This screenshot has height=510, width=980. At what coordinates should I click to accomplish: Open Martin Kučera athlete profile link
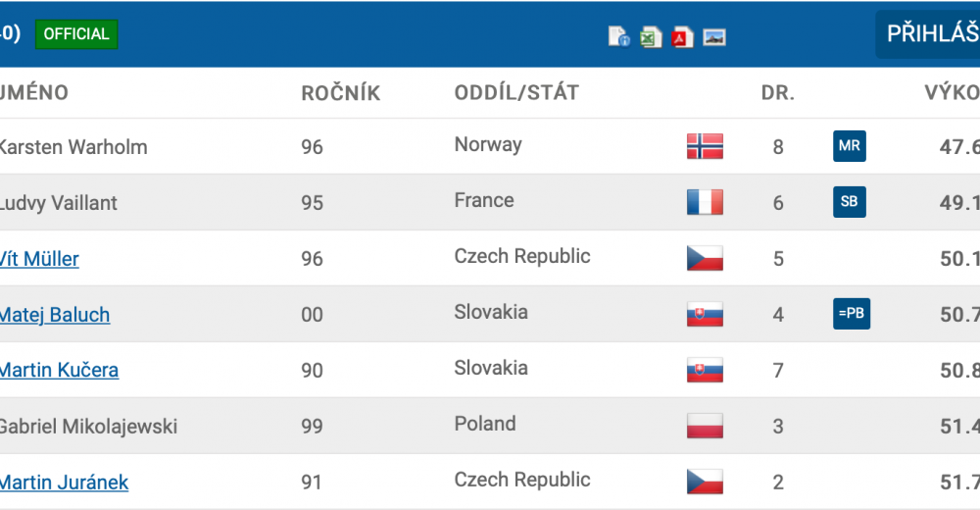tap(59, 370)
